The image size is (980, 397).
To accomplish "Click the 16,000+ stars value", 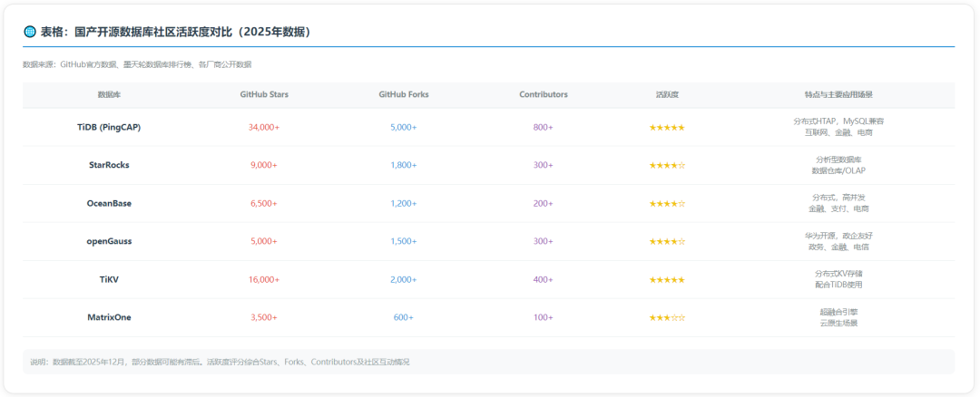I will point(264,280).
